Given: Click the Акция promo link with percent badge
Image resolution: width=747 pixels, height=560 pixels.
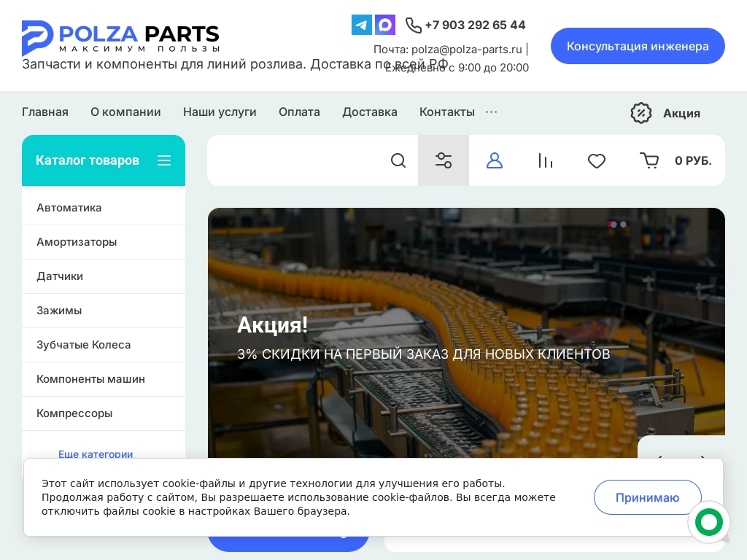Looking at the screenshot, I should [x=665, y=113].
